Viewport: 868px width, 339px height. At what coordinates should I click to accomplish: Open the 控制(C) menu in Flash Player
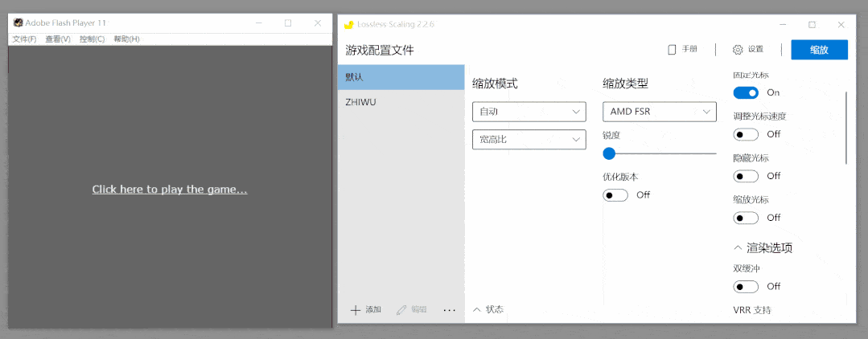pos(92,39)
